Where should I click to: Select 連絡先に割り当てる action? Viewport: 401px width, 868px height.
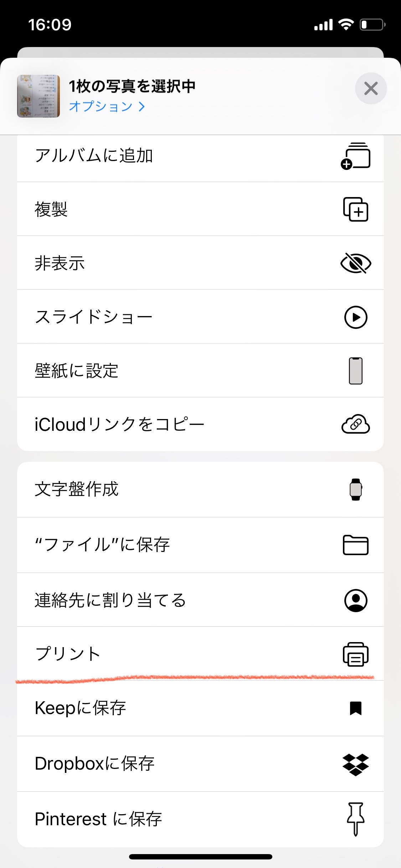(x=110, y=600)
